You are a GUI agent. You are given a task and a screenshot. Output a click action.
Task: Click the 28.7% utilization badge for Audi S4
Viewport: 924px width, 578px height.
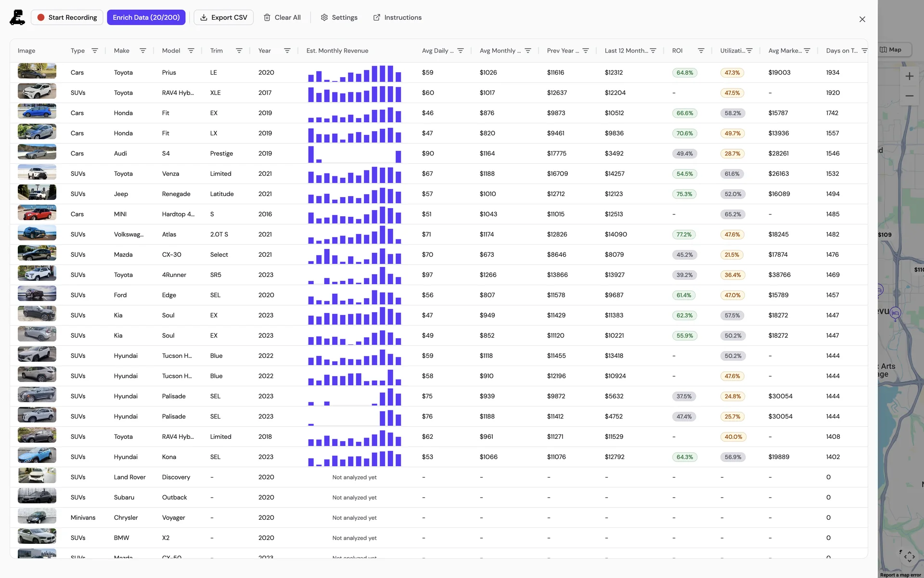click(x=732, y=154)
